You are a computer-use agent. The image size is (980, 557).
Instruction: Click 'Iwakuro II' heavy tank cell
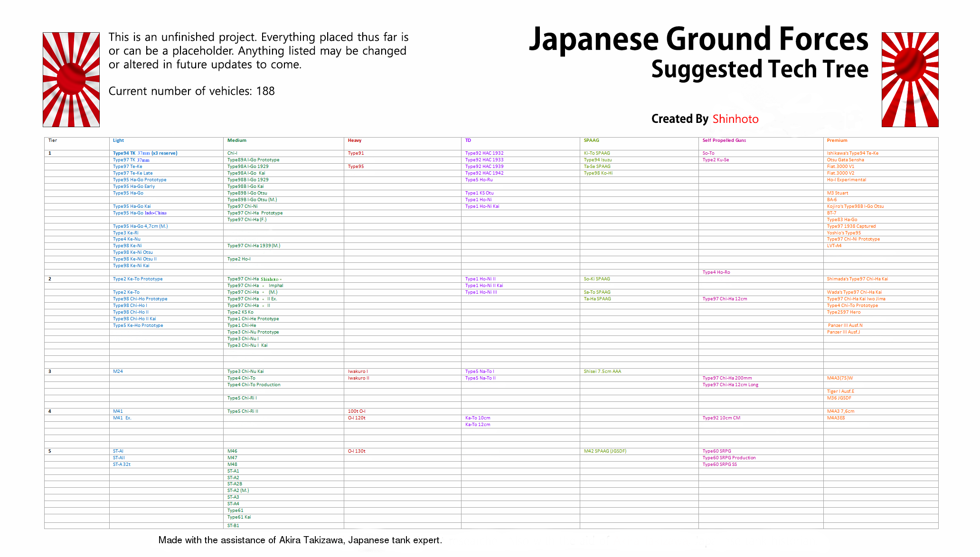pos(358,378)
